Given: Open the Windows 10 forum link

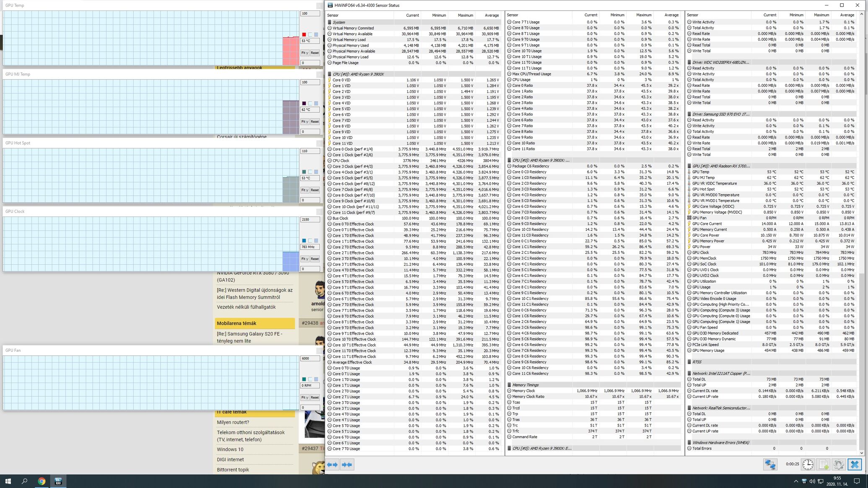Looking at the screenshot, I should point(230,449).
